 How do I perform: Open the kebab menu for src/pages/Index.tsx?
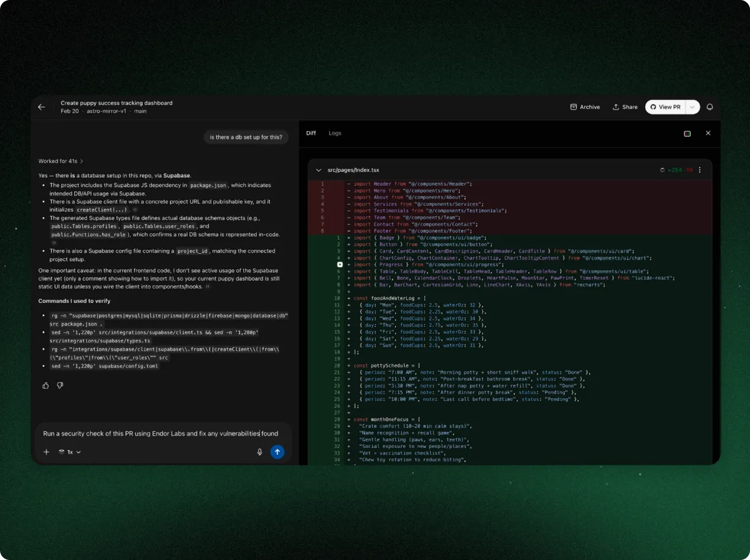700,170
